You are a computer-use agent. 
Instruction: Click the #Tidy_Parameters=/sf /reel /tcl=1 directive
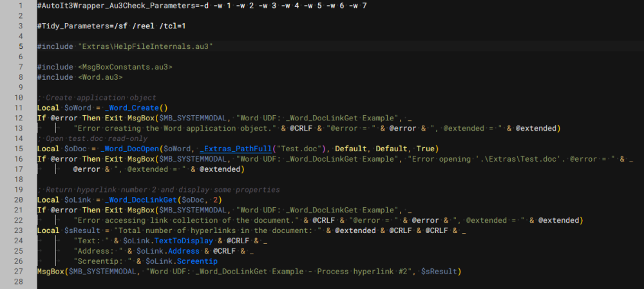(x=111, y=26)
